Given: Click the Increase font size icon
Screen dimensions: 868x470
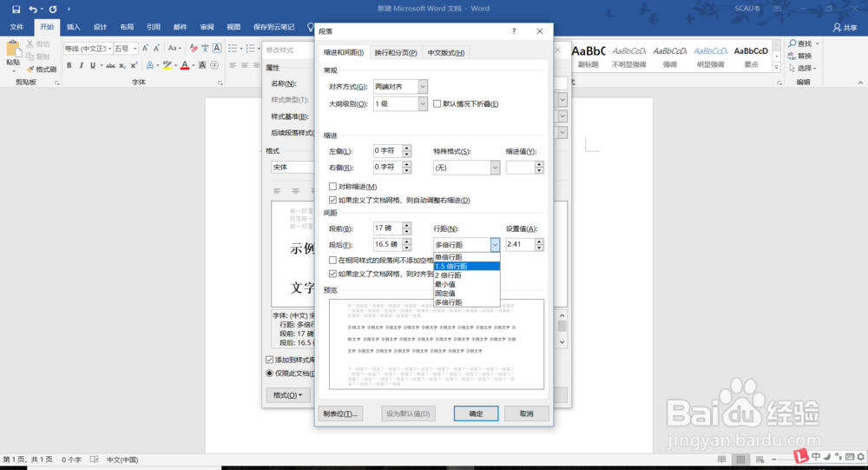Looking at the screenshot, I should (145, 49).
